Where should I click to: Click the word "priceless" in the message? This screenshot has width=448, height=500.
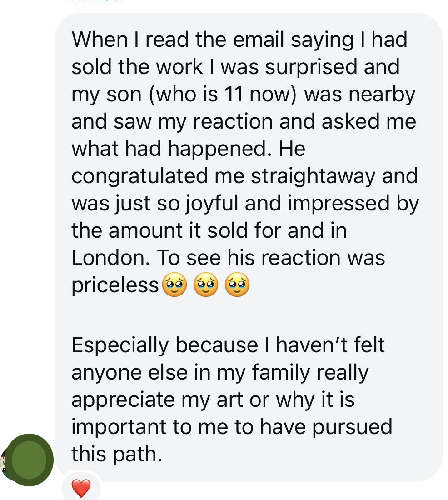[x=115, y=285]
